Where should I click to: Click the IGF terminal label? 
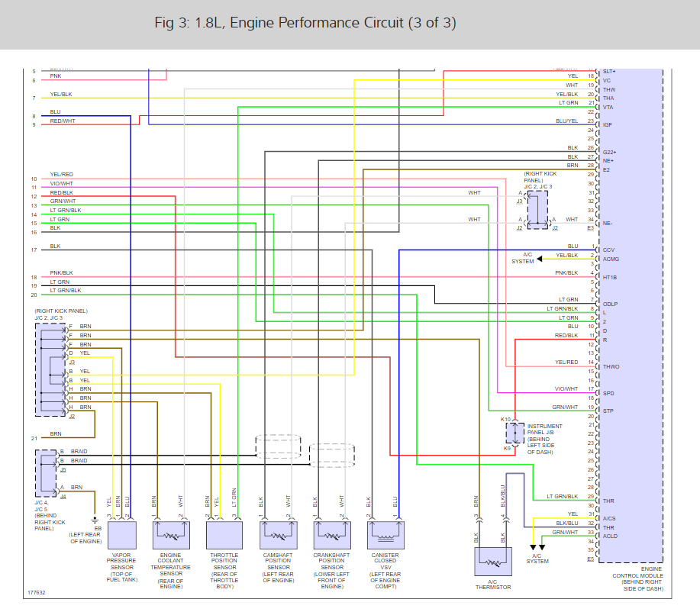[x=607, y=125]
